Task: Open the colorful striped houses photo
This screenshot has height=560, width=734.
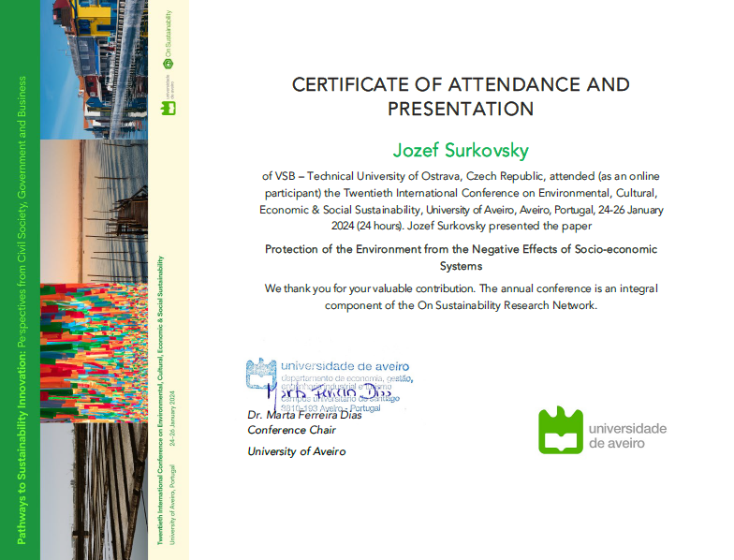Action: (94, 69)
